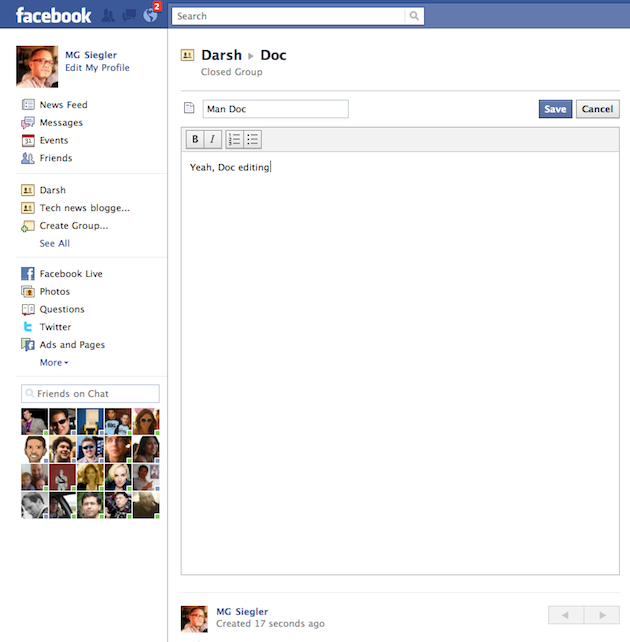
Task: Toggle italic formatting in doc editor
Action: click(x=212, y=139)
